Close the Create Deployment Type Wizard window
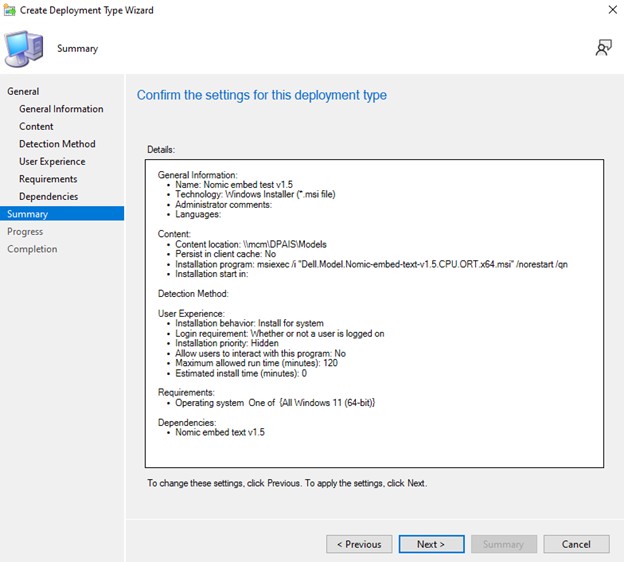Image resolution: width=624 pixels, height=562 pixels. 611,9
